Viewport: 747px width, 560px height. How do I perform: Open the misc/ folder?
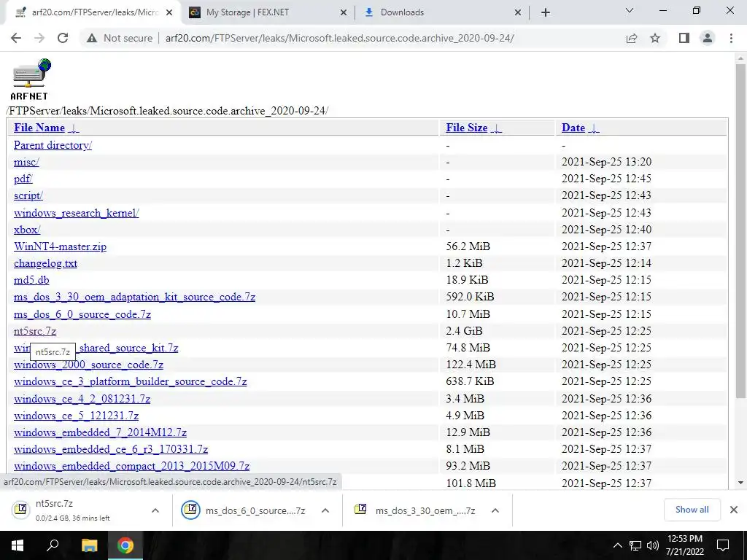point(26,162)
